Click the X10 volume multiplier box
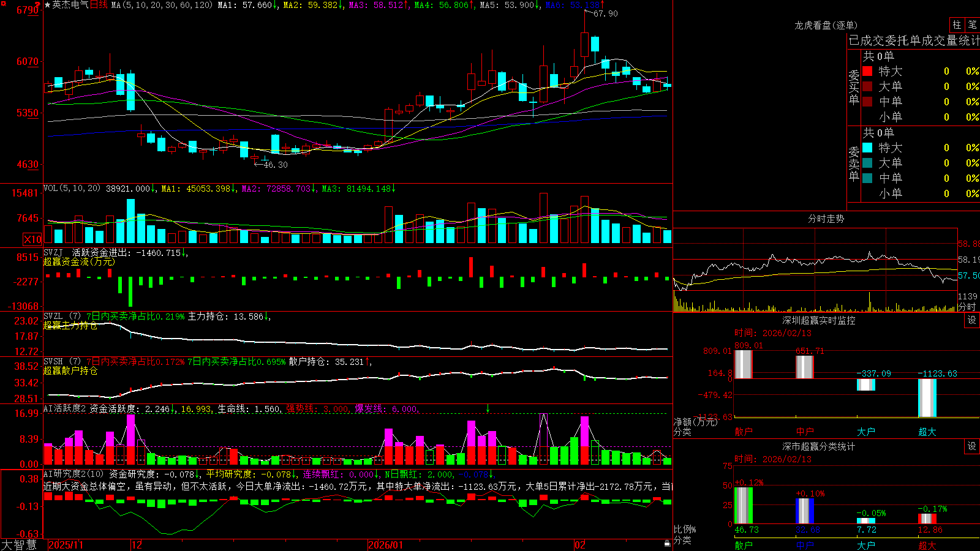This screenshot has height=551, width=980. point(32,239)
